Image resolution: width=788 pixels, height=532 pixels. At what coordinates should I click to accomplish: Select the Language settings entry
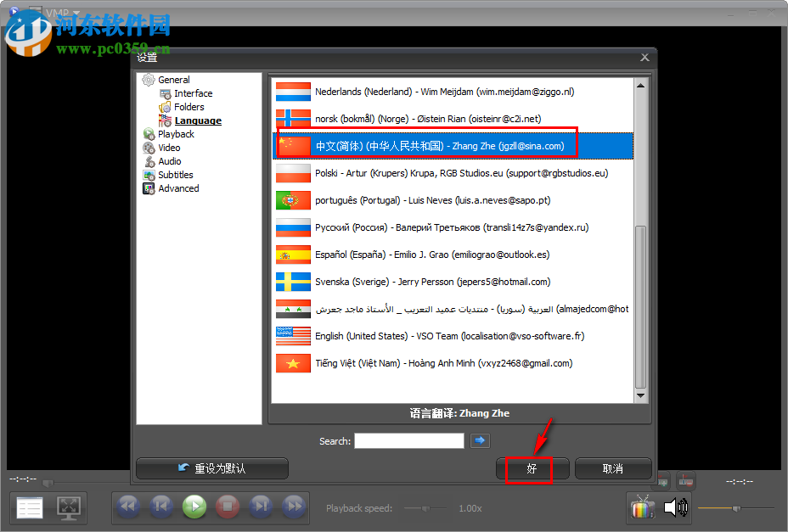click(197, 120)
